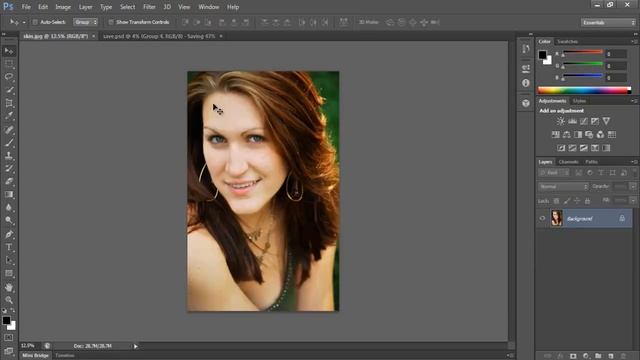Select the Zoom tool

click(x=9, y=300)
